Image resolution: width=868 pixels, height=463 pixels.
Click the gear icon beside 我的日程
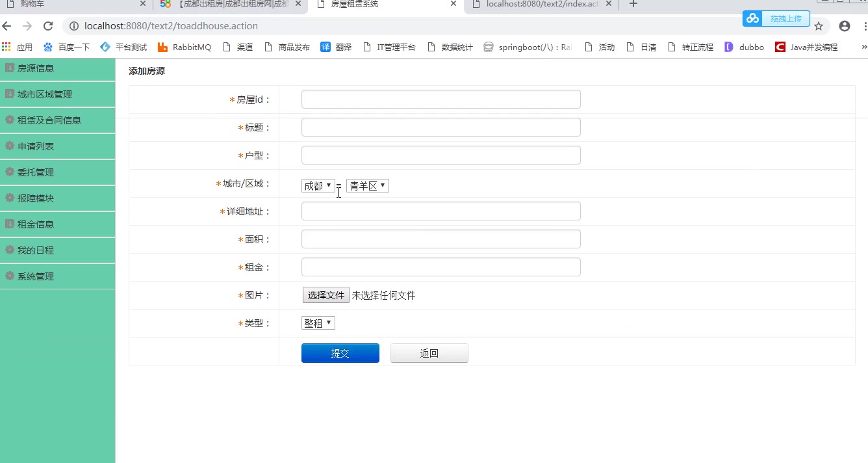tap(10, 250)
